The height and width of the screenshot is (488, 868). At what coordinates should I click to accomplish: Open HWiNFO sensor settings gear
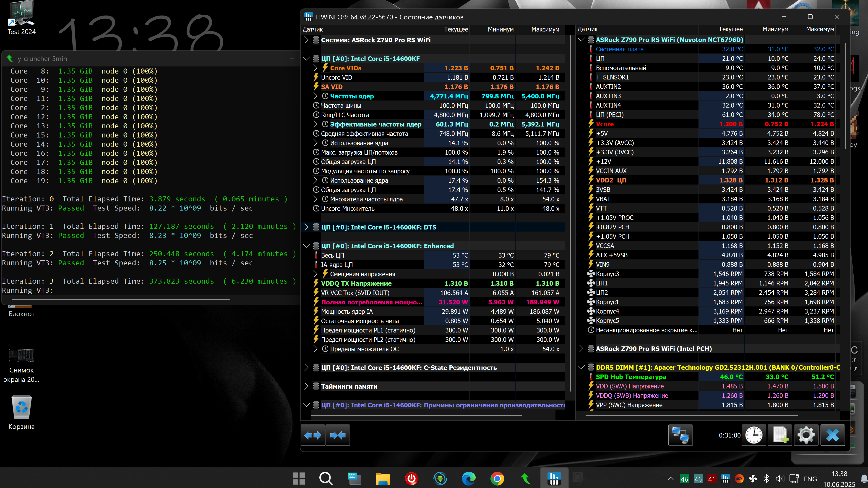click(x=806, y=435)
